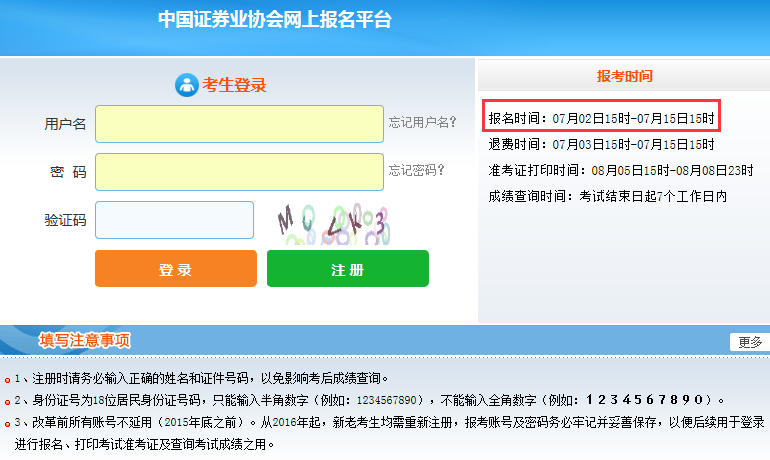Click the 更多 button in notes section
The height and width of the screenshot is (460, 770).
(x=750, y=342)
